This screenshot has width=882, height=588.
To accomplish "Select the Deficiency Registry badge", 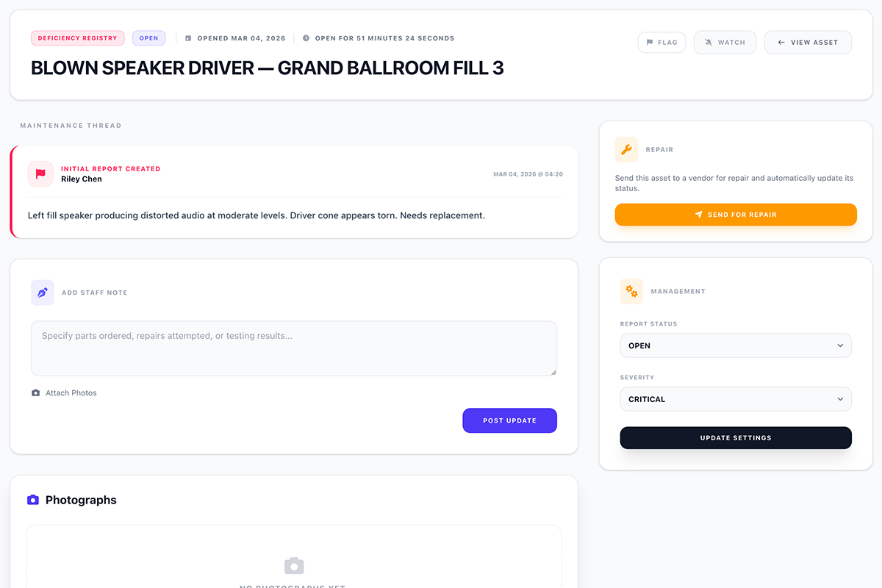I will point(77,37).
